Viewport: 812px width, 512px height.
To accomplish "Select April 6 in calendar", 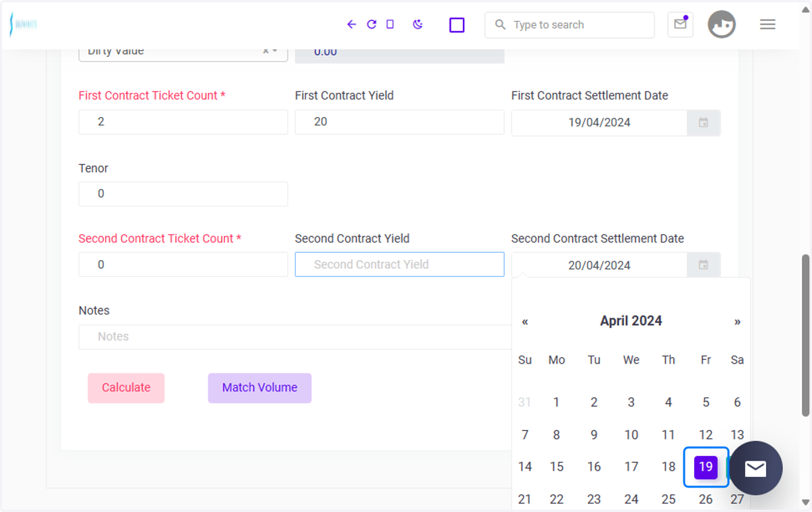I will [x=738, y=402].
